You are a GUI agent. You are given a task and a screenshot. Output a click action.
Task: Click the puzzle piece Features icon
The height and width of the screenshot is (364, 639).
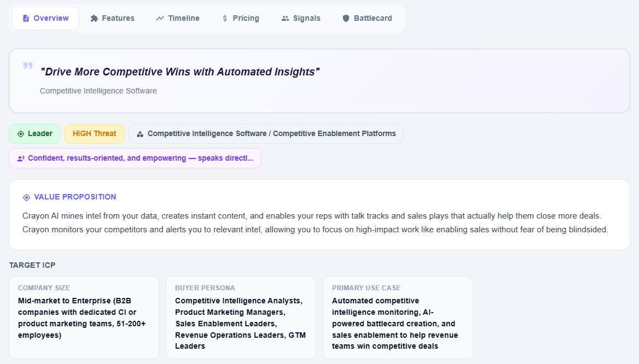(x=94, y=18)
